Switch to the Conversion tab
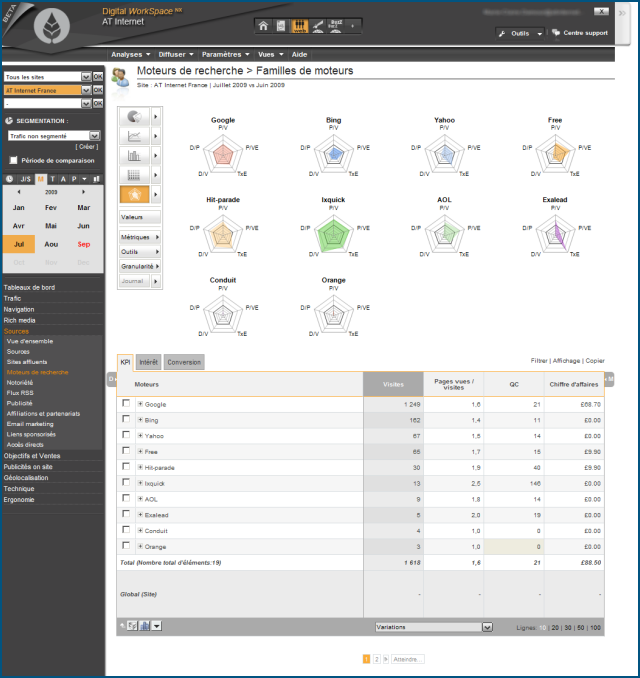The width and height of the screenshot is (640, 678). point(184,362)
